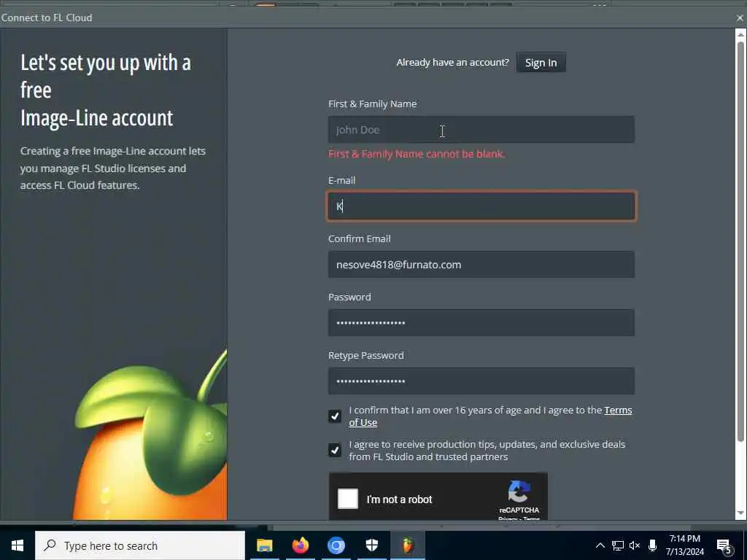Open File Explorer from the taskbar
Screen dimensions: 747x560
pyautogui.click(x=264, y=545)
